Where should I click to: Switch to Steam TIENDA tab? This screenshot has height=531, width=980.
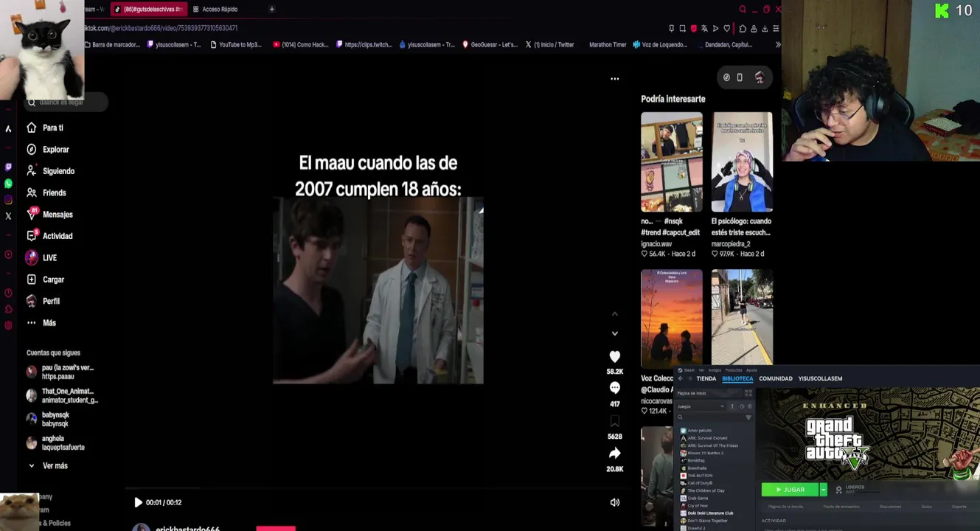(x=706, y=378)
